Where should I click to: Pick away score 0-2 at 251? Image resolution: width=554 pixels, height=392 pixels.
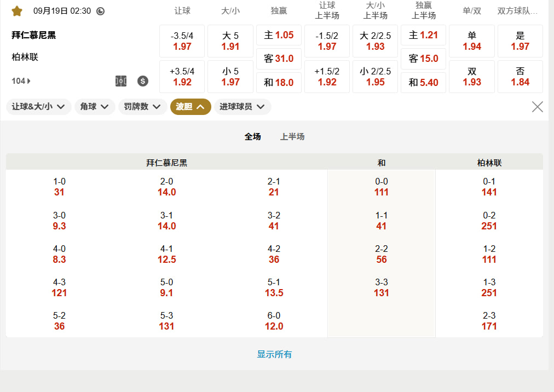click(x=489, y=221)
